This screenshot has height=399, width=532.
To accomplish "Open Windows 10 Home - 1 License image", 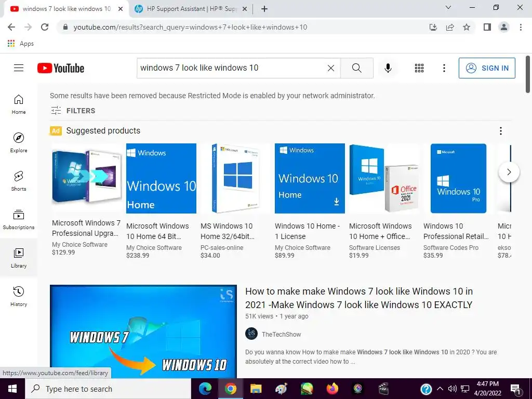I will pos(310,179).
